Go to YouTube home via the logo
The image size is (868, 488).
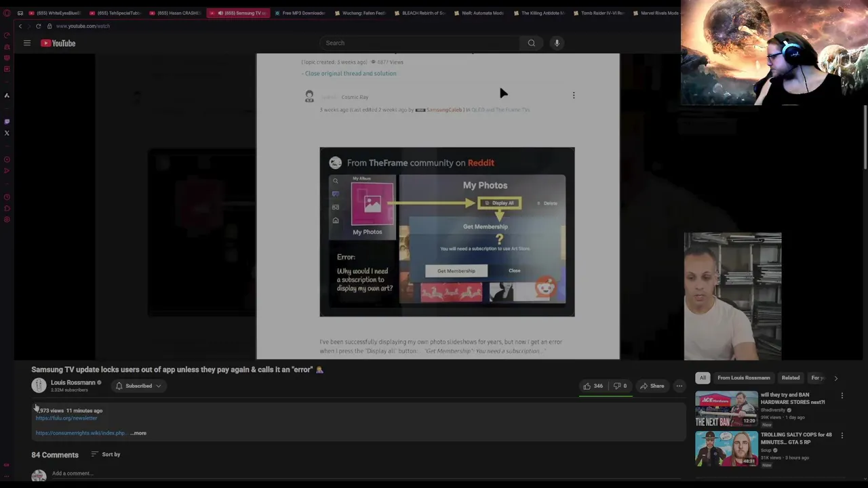tap(58, 43)
